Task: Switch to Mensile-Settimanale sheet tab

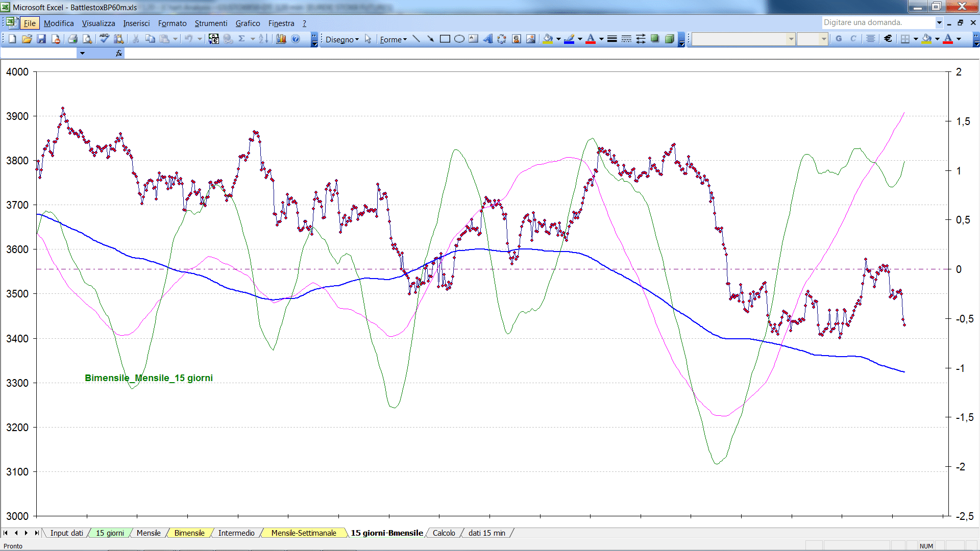Action: coord(304,533)
